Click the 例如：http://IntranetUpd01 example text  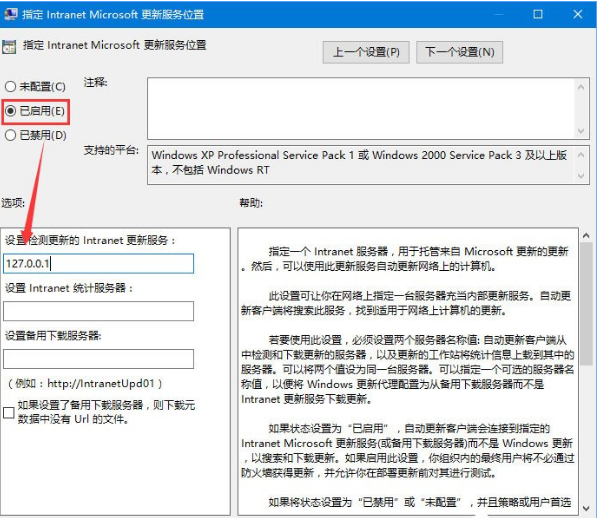point(85,383)
